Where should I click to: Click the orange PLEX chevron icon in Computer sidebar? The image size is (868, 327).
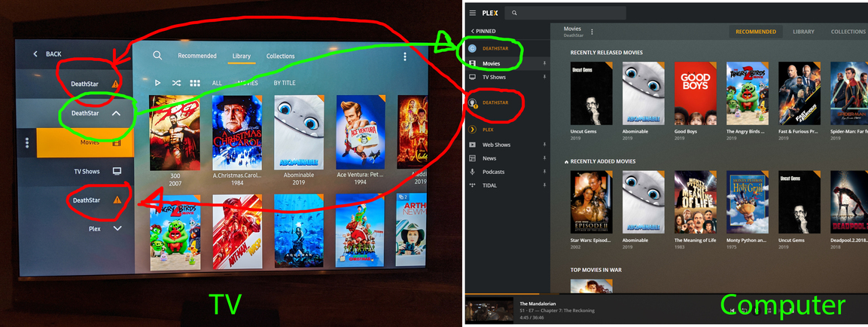click(x=472, y=129)
